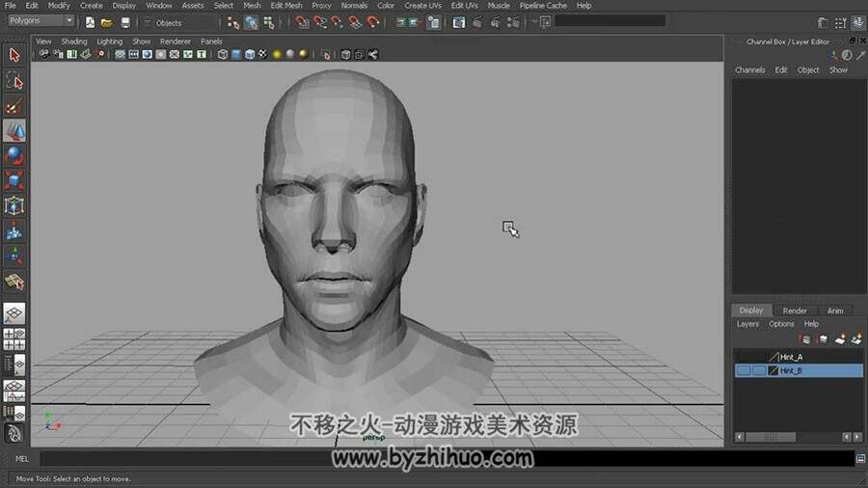Screen dimensions: 868x488
Task: Click the open scene folder icon
Action: point(107,23)
